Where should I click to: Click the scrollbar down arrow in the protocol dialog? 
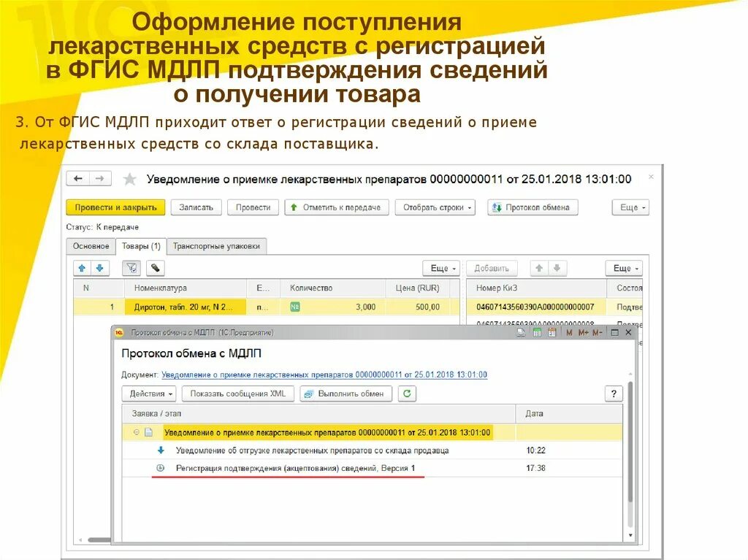pos(630,535)
